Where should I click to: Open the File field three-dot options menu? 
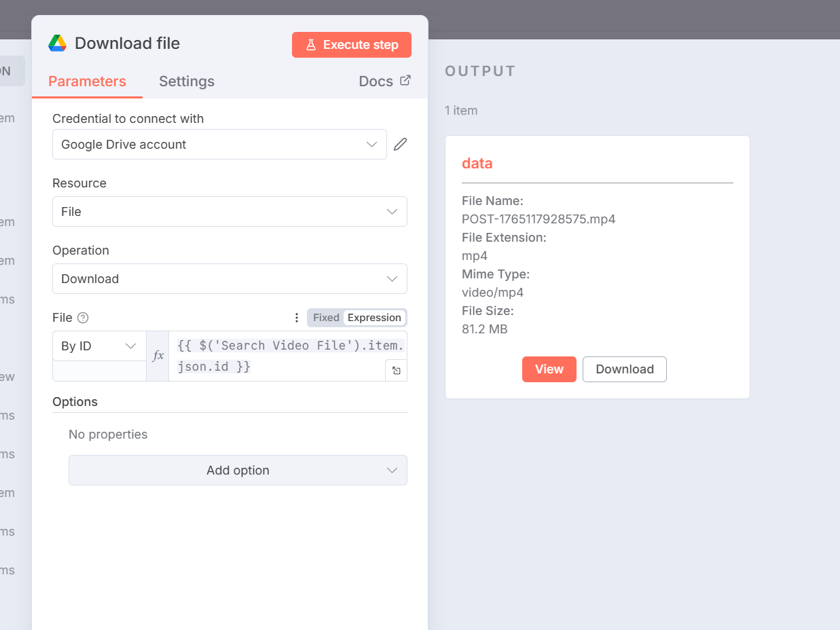(x=296, y=318)
